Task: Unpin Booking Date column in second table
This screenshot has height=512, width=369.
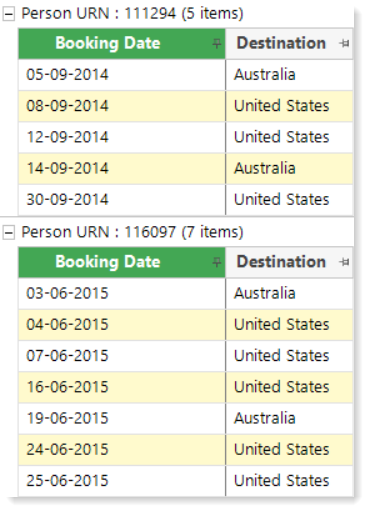Action: click(x=217, y=262)
